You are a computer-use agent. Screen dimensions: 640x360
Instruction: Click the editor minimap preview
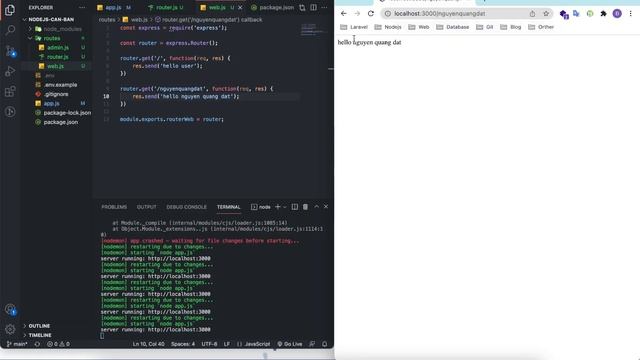(314, 29)
